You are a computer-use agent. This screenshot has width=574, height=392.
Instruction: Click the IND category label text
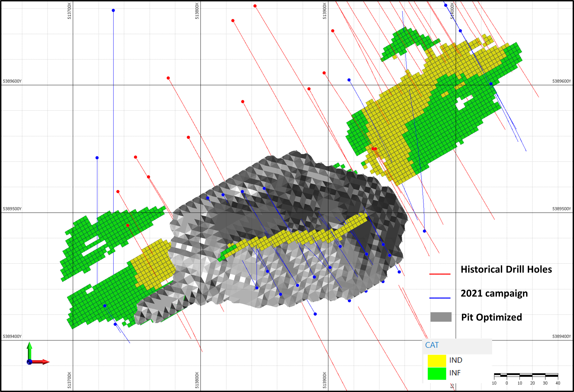tap(456, 360)
